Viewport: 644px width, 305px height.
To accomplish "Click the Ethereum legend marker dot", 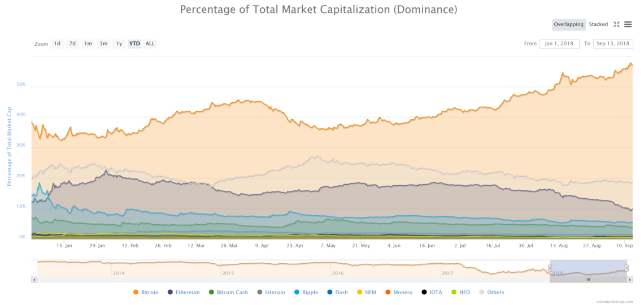I will pyautogui.click(x=170, y=292).
